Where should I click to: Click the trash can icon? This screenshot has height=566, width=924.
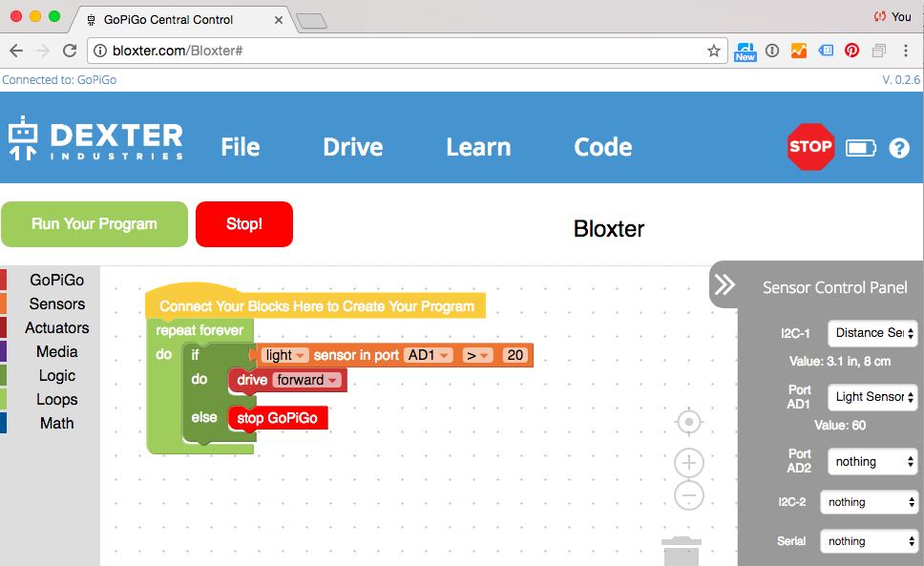pyautogui.click(x=681, y=553)
